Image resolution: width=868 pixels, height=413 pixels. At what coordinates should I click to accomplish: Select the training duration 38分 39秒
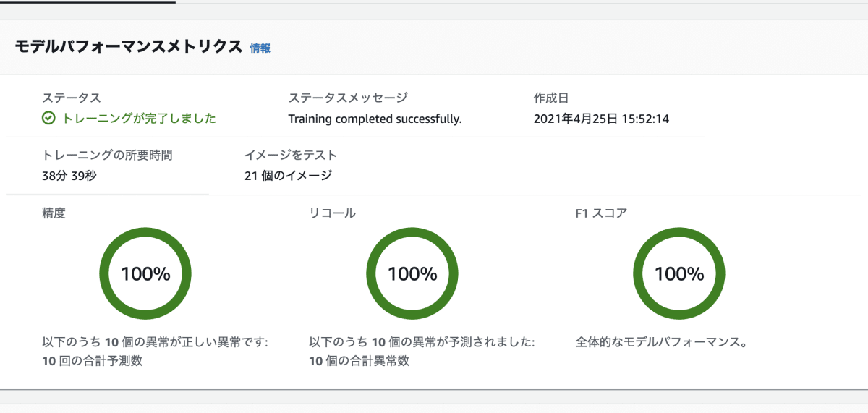69,175
